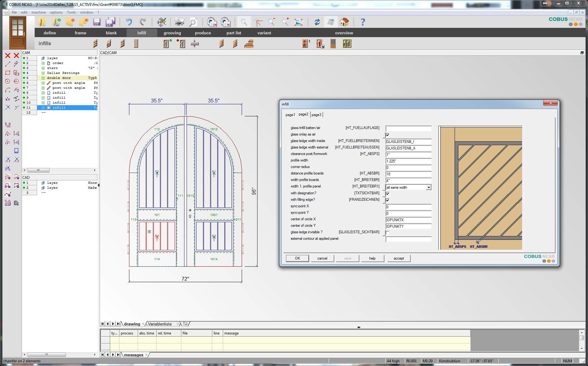The height and width of the screenshot is (366, 588).
Task: Open the width 1. profile panel dropdown
Action: coord(428,187)
